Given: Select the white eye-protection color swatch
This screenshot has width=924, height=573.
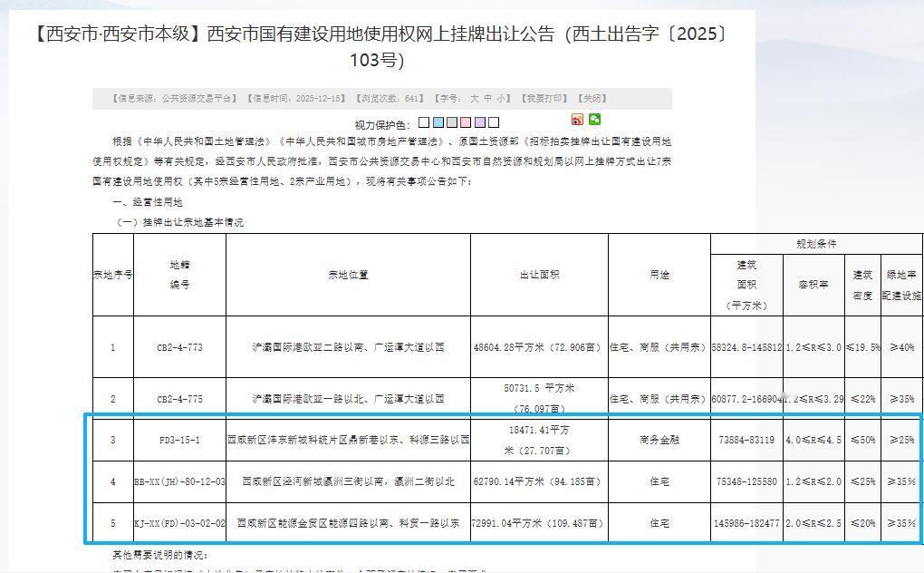Looking at the screenshot, I should coord(494,121).
